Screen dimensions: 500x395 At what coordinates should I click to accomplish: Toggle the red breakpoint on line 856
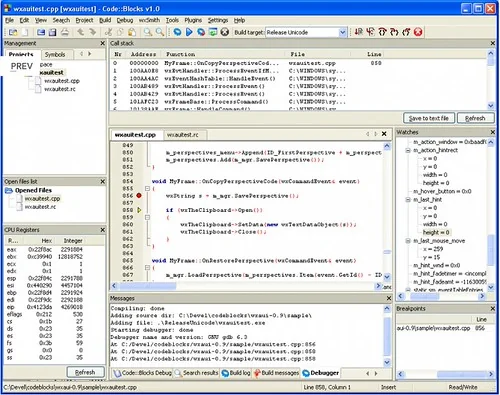pos(139,196)
